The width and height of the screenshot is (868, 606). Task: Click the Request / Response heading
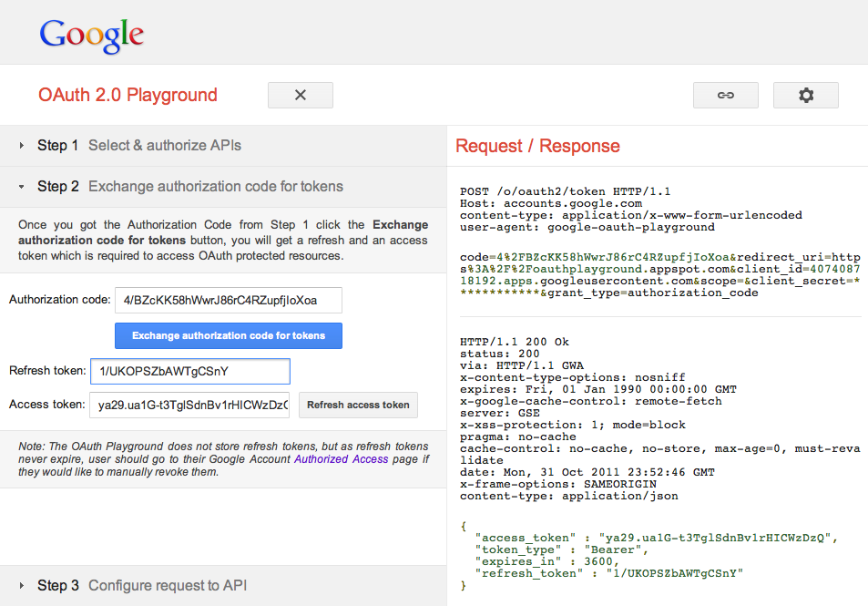[x=537, y=146]
